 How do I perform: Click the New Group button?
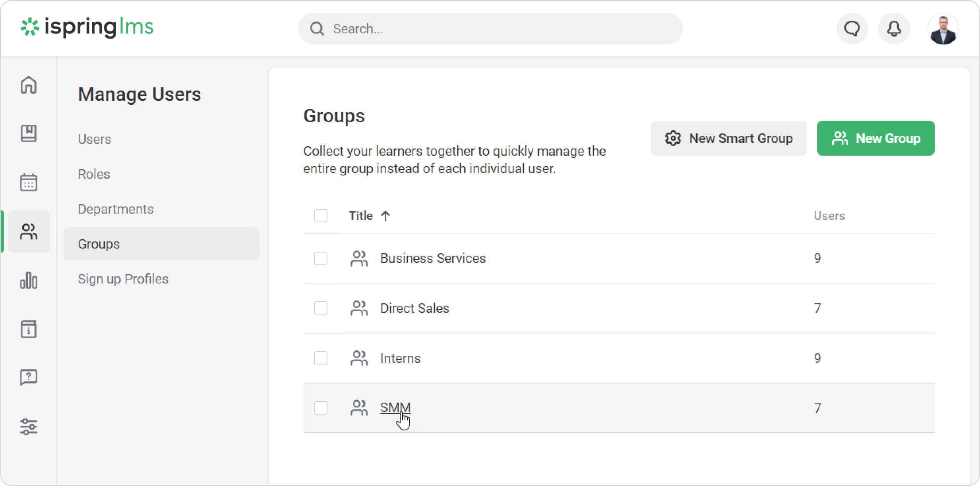875,138
